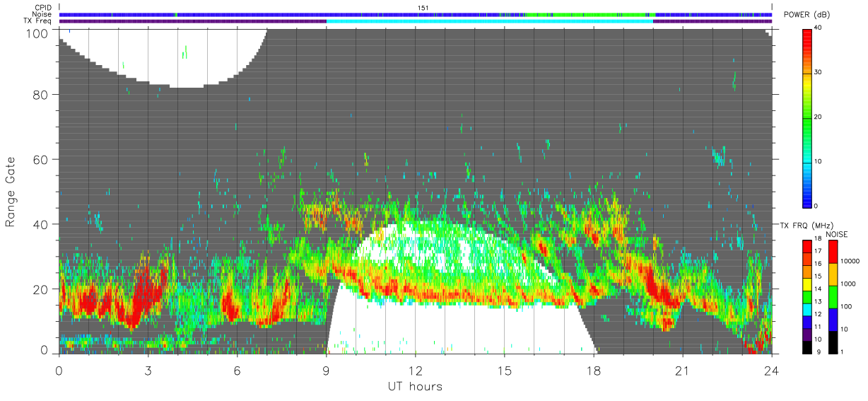The image size is (868, 401).
Task: Click the 6 tick on the UT axis
Action: click(237, 370)
